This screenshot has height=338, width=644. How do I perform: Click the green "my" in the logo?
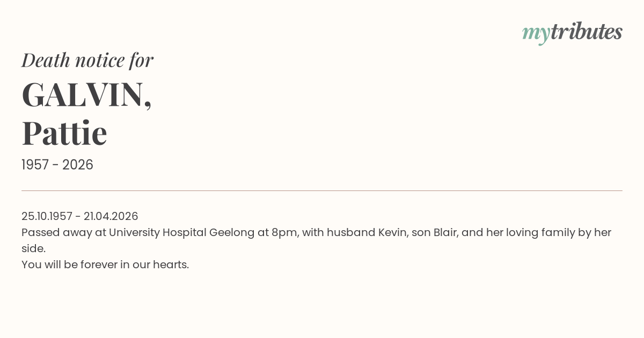(x=536, y=33)
